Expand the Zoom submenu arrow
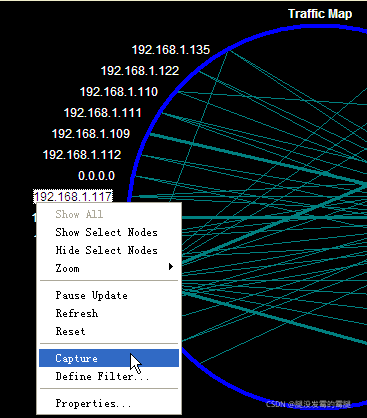Viewport: 367px width, 418px height. (171, 267)
